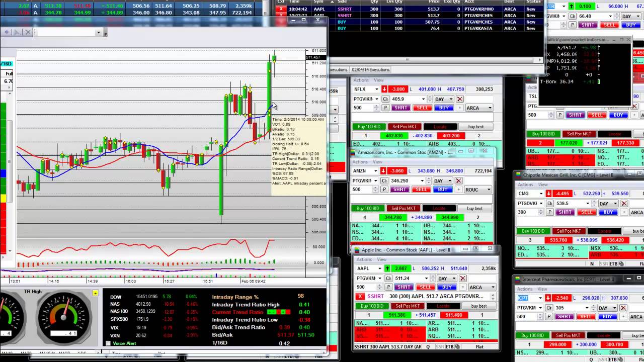The width and height of the screenshot is (644, 362).
Task: Click the Clr button in AAPL window
Action: (388, 278)
